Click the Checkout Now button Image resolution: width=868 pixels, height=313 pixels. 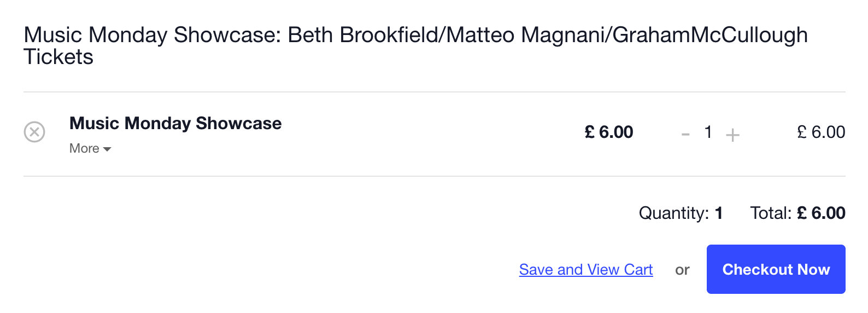click(x=776, y=269)
